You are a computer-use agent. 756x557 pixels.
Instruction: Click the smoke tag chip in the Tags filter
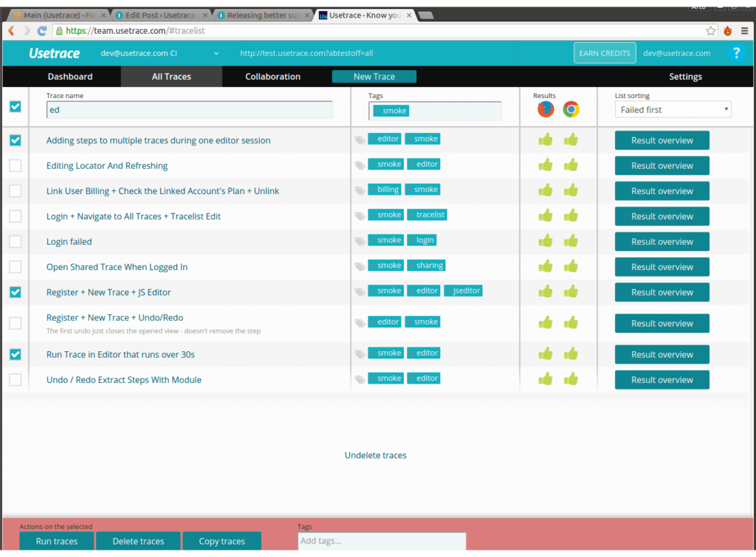pos(391,111)
